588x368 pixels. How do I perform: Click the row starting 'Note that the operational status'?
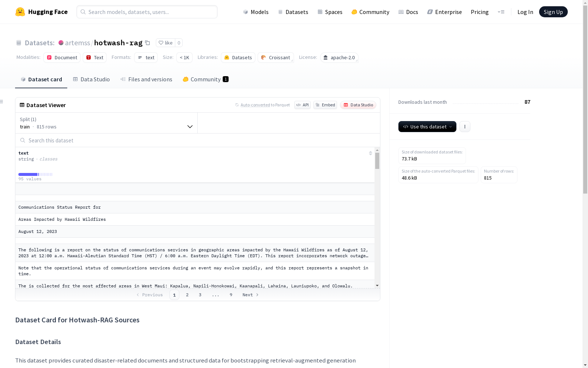pos(195,271)
